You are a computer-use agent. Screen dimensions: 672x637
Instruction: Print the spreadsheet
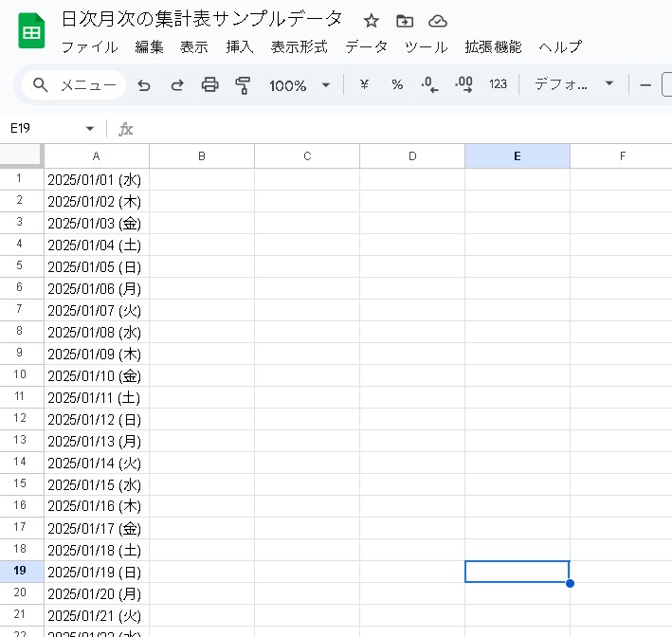tap(210, 85)
